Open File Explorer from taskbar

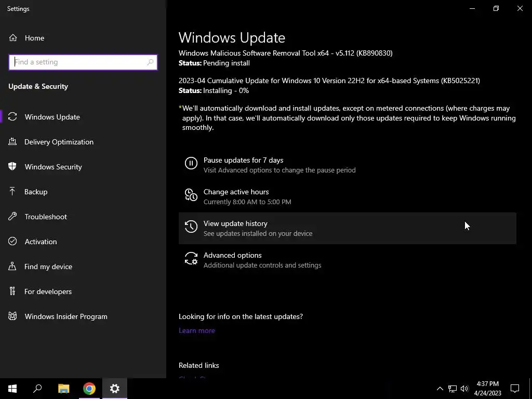pos(63,389)
